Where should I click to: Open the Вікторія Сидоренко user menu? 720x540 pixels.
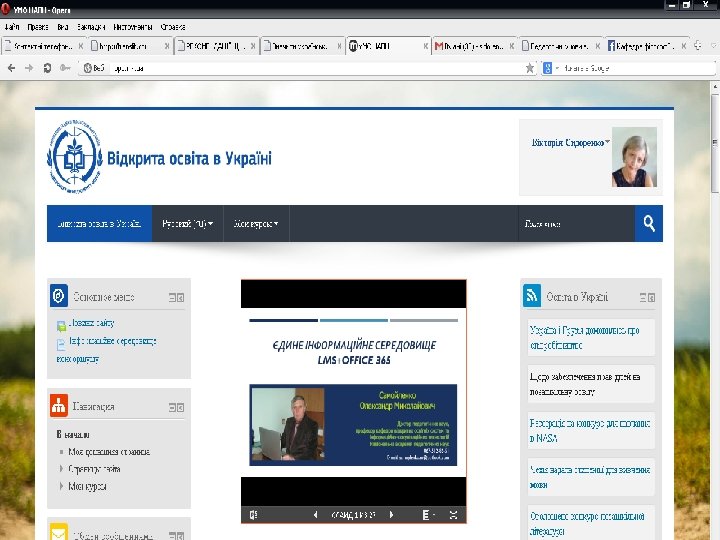[x=570, y=143]
